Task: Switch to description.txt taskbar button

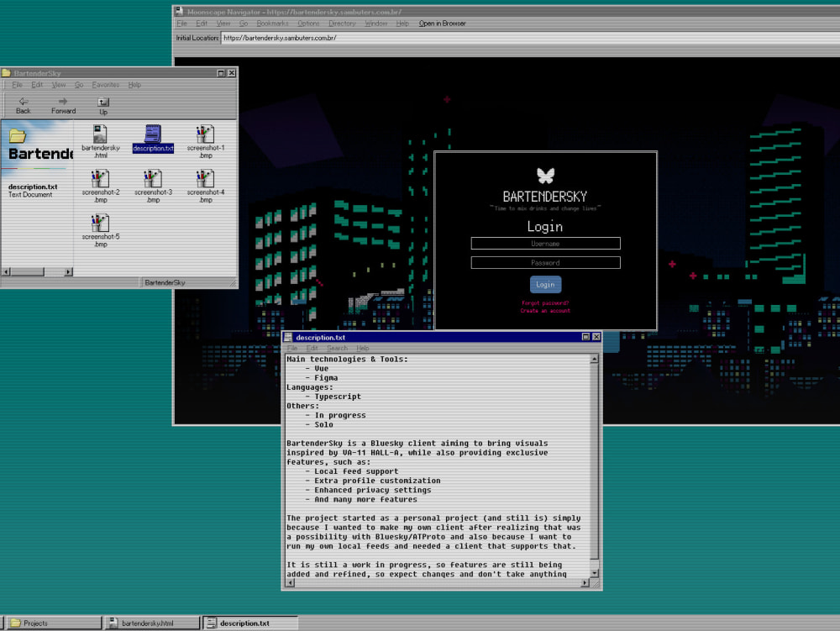Action: tap(250, 623)
